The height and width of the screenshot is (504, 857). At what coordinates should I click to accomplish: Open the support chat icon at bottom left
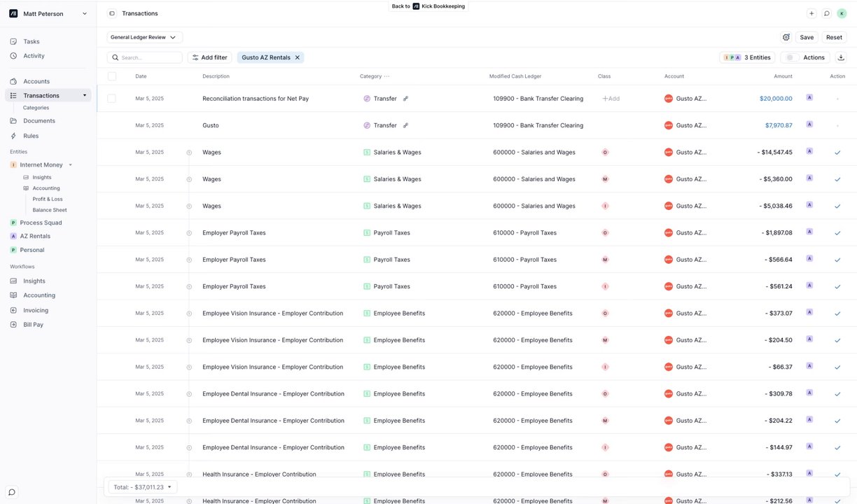(12, 492)
